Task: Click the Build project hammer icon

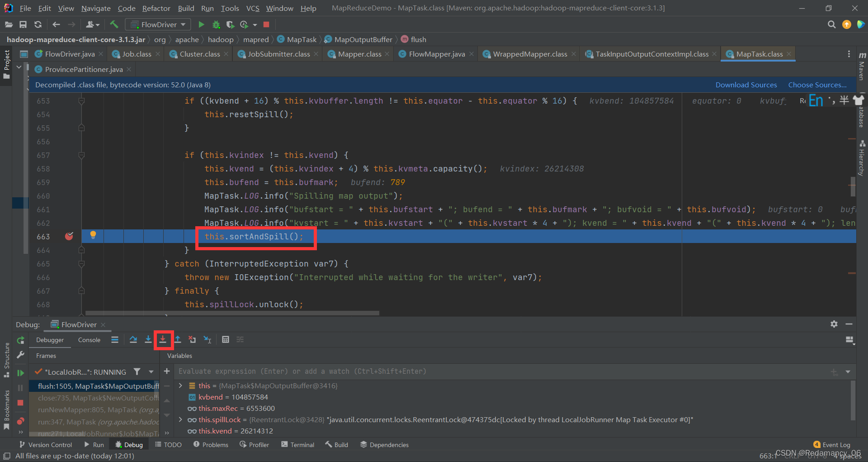Action: [114, 24]
